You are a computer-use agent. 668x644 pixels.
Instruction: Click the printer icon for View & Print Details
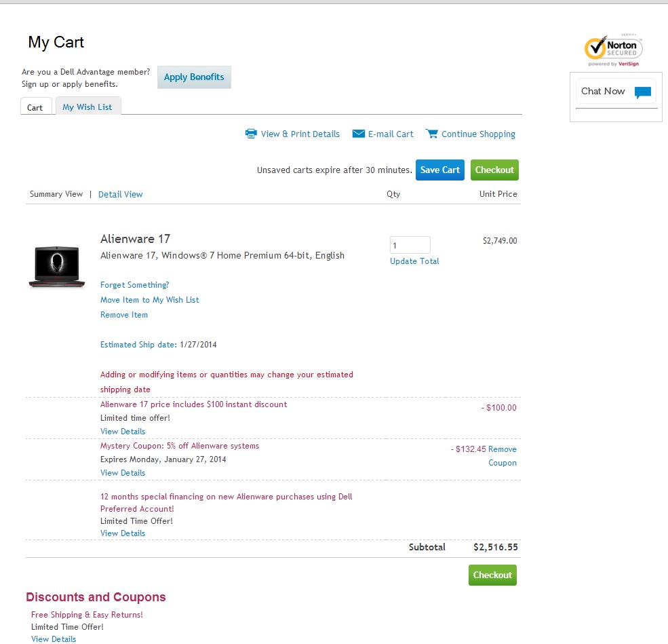coord(251,134)
